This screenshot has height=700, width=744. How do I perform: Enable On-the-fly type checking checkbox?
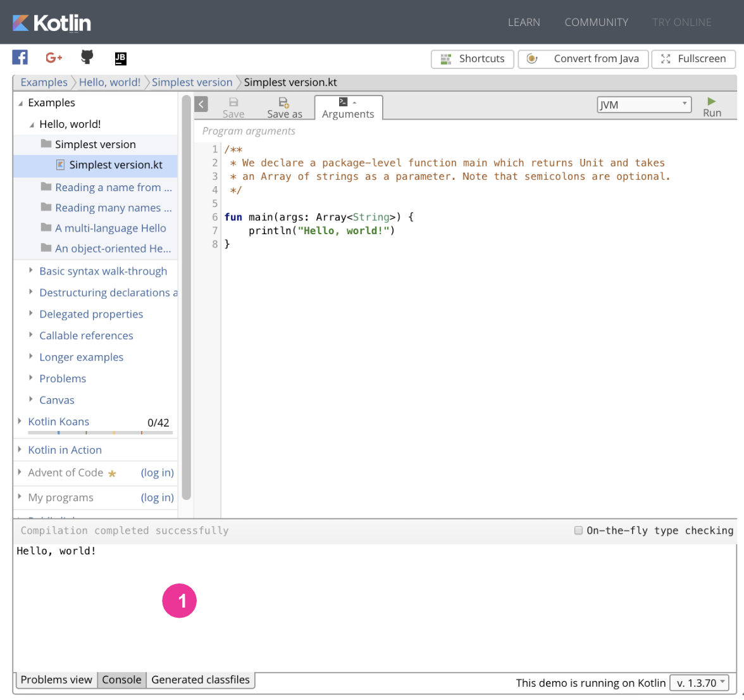[x=578, y=530]
